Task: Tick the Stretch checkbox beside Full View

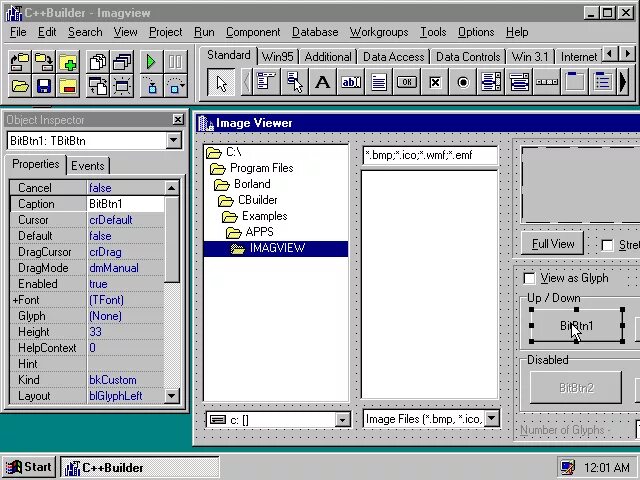Action: [x=607, y=245]
